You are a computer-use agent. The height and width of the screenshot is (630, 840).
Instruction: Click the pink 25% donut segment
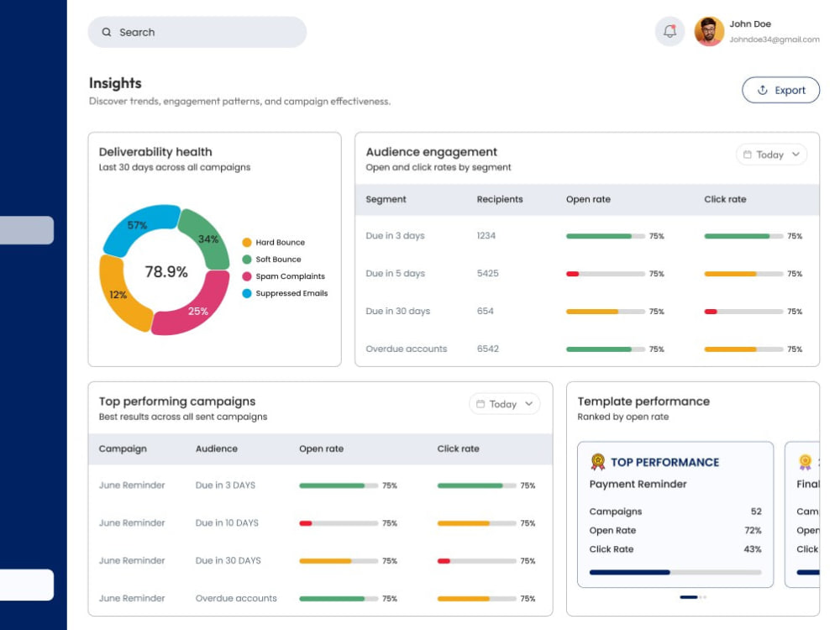tap(198, 310)
